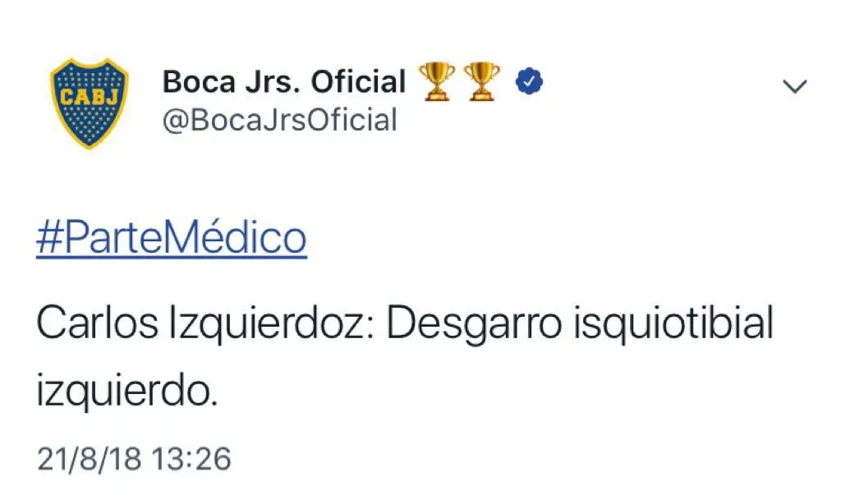Open the #ParteMédico hashtag
Viewport: 841px width, 504px height.
coord(171,239)
